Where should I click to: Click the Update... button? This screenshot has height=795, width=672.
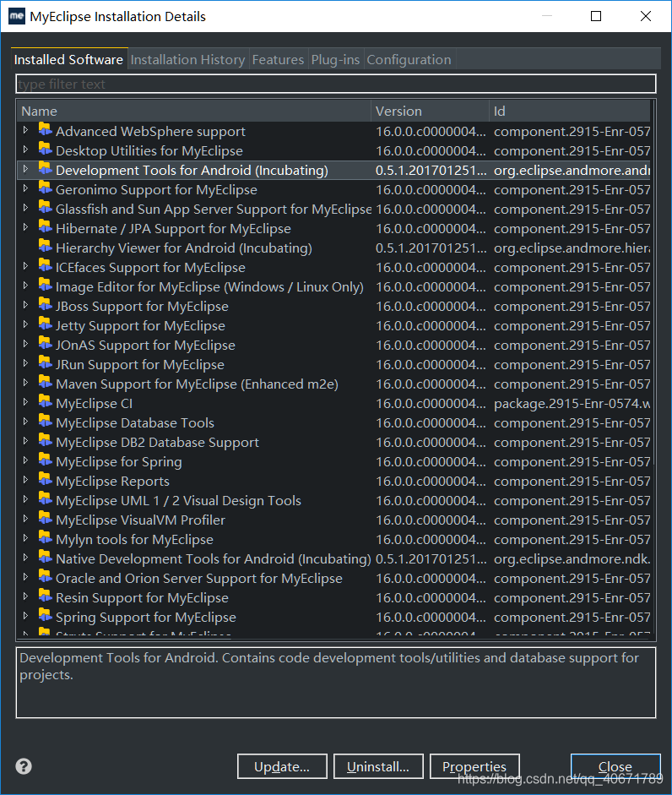tap(282, 766)
